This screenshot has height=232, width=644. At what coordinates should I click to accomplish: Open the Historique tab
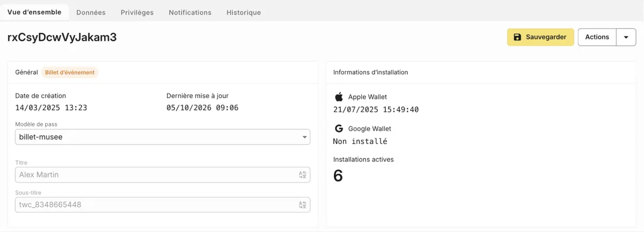[244, 12]
